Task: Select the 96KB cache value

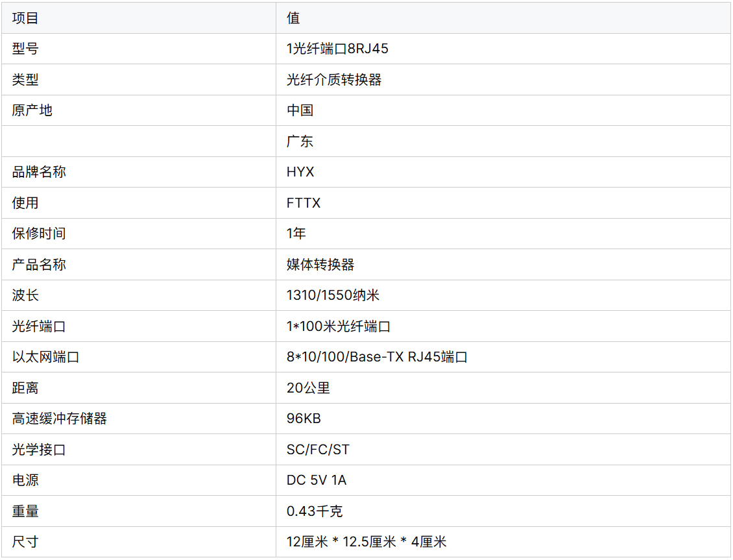Action: 304,419
